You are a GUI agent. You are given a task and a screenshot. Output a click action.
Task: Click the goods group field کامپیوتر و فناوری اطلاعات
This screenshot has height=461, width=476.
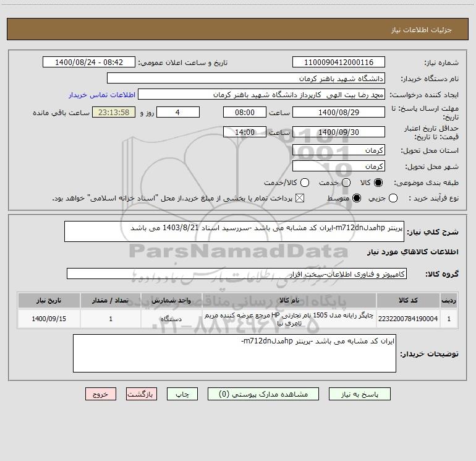click(237, 274)
